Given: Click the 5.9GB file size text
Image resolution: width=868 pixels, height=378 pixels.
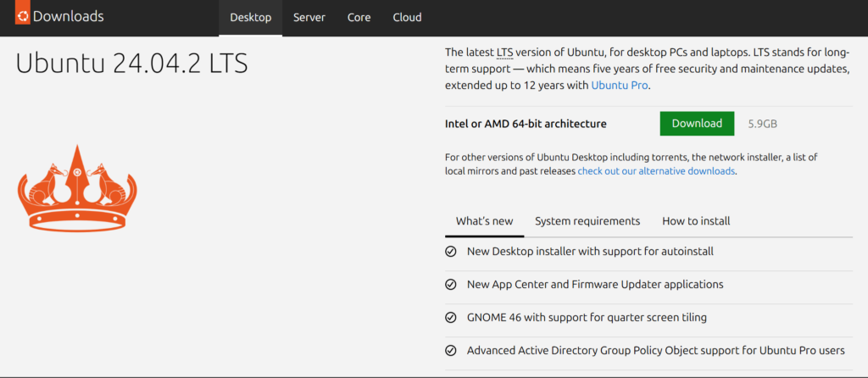Looking at the screenshot, I should pos(762,124).
